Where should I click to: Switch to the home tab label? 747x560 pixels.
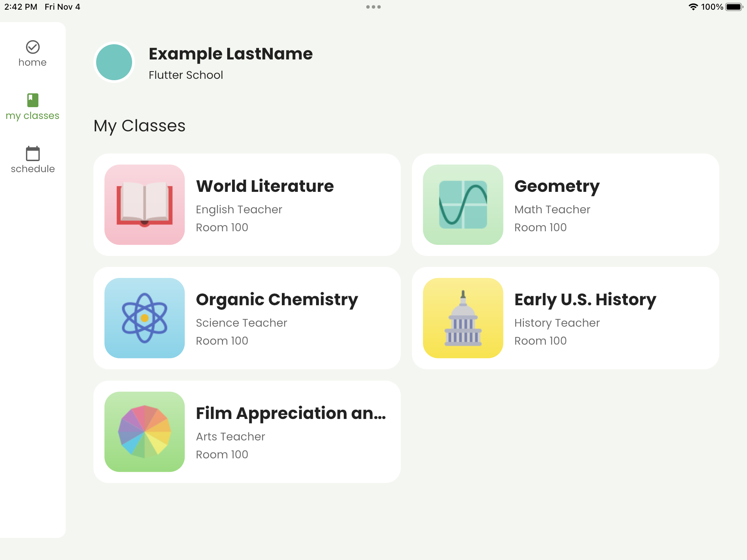coord(33,63)
